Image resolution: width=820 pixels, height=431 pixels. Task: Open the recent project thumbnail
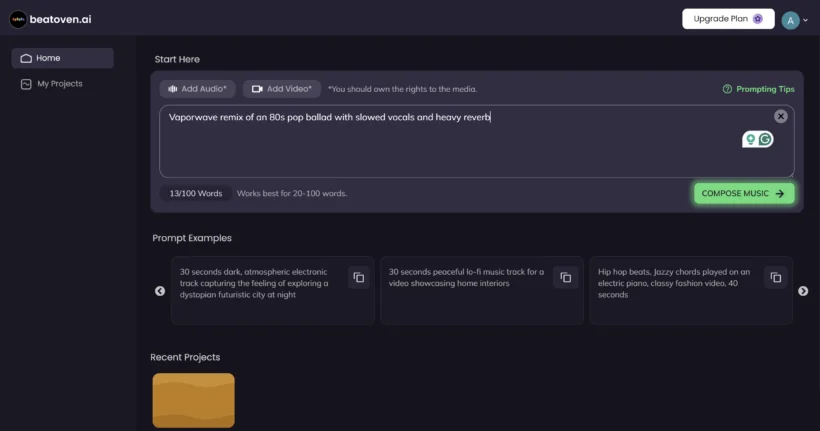click(193, 400)
